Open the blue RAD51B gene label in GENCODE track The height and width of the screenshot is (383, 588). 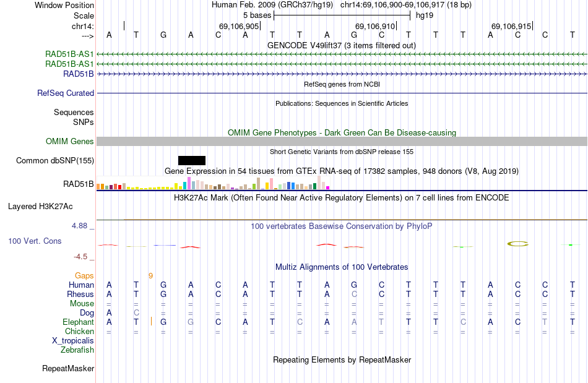click(79, 74)
